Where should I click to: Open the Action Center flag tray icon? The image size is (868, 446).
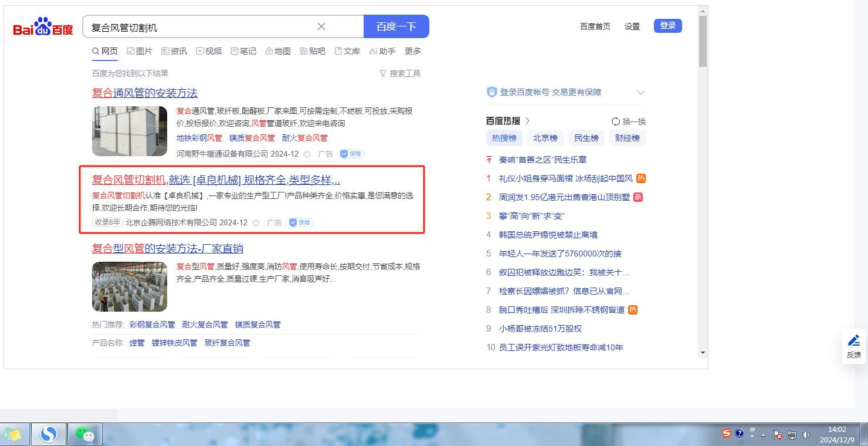[x=778, y=435]
